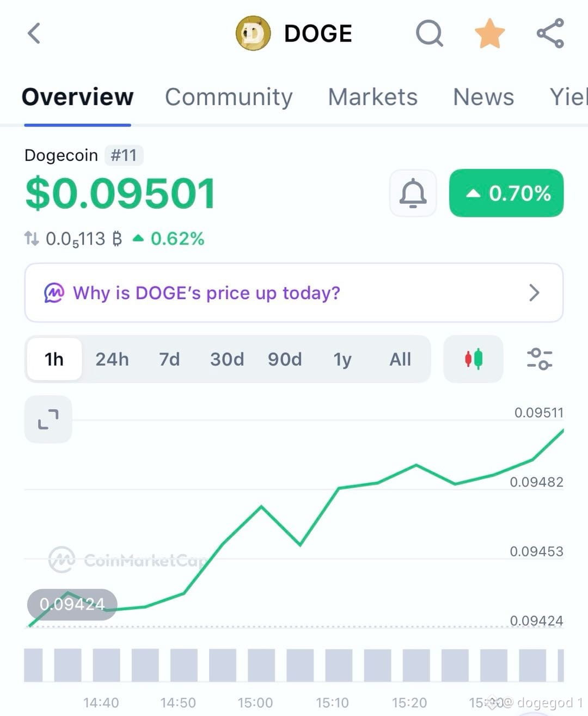This screenshot has width=588, height=716.
Task: Tap the green 0.70% change button
Action: pos(506,193)
